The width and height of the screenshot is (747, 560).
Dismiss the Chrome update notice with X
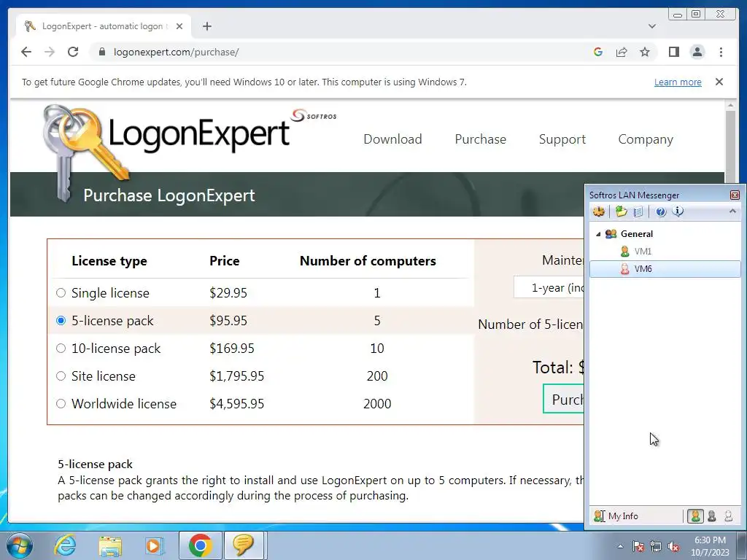tap(719, 82)
